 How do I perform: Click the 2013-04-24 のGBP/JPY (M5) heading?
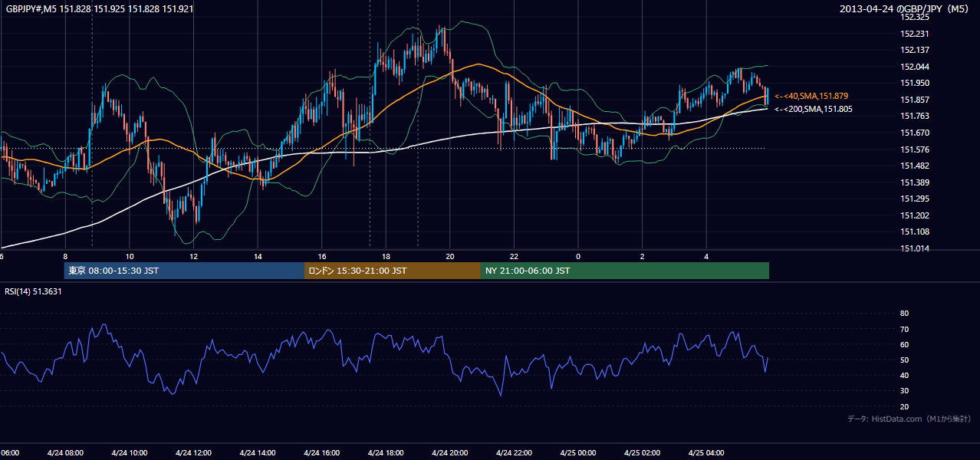pos(906,9)
